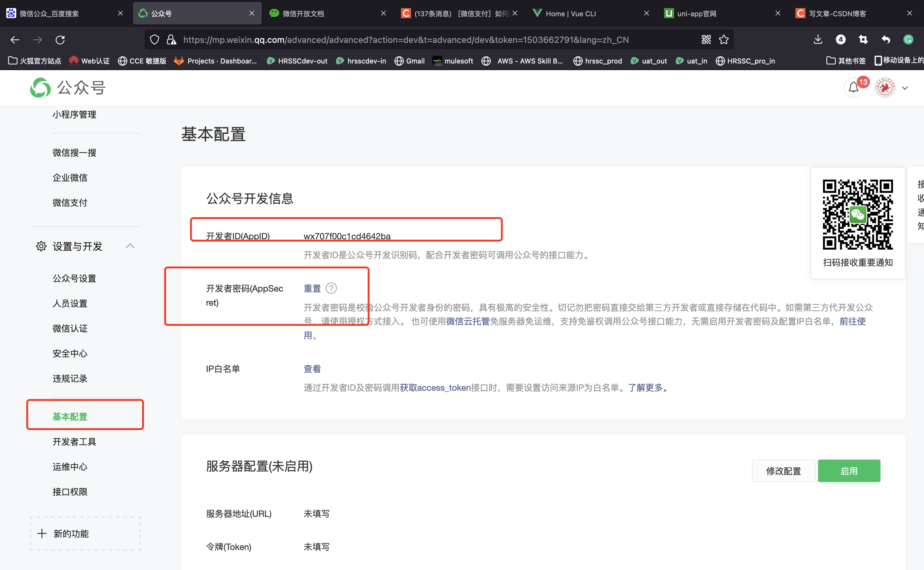Open 接口权限 in the sidebar
This screenshot has height=570, width=924.
70,491
